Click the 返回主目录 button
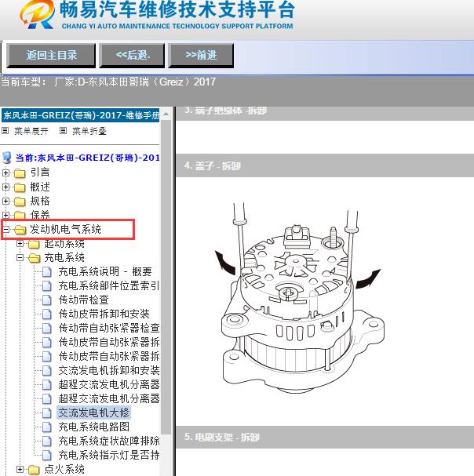 coord(51,55)
